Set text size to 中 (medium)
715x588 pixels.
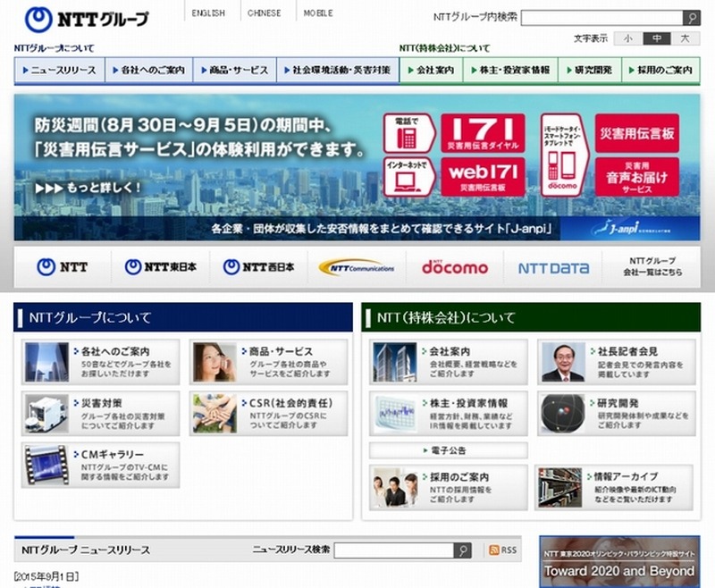(657, 38)
